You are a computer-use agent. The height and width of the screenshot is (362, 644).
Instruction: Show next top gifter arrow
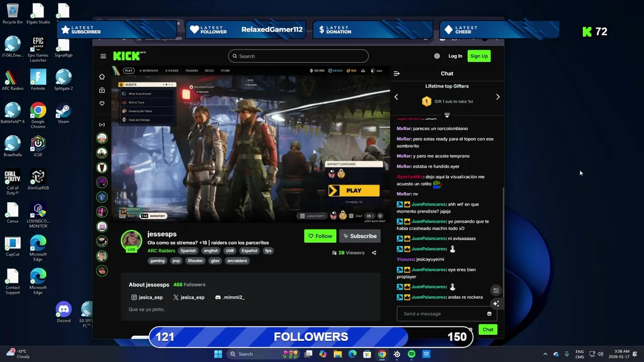pyautogui.click(x=498, y=97)
